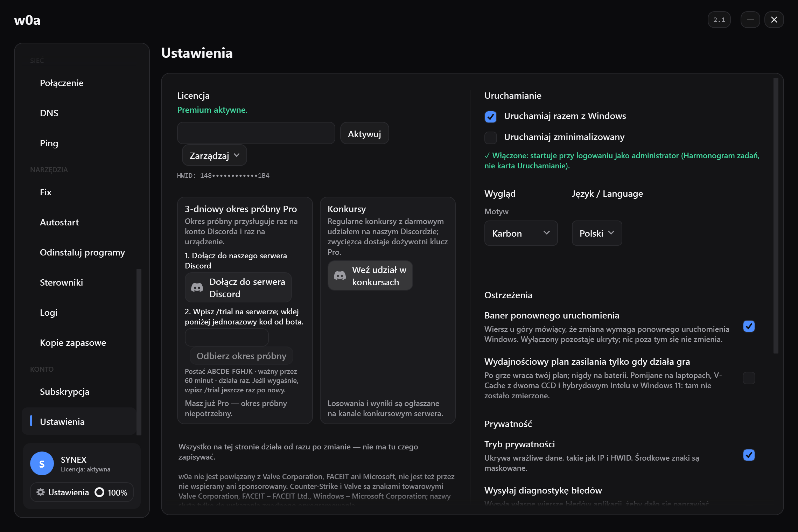Open Autostart in the sidebar
Viewport: 798px width, 532px height.
point(79,222)
